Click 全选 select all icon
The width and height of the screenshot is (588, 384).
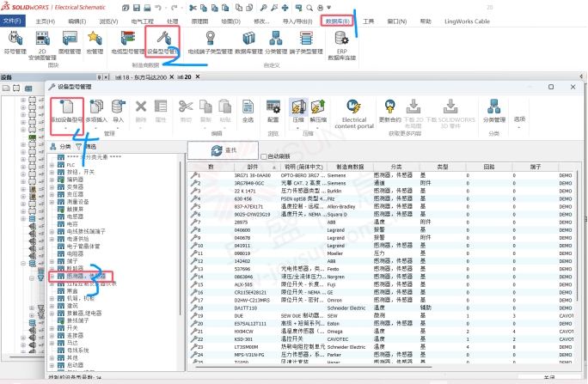[x=248, y=112]
